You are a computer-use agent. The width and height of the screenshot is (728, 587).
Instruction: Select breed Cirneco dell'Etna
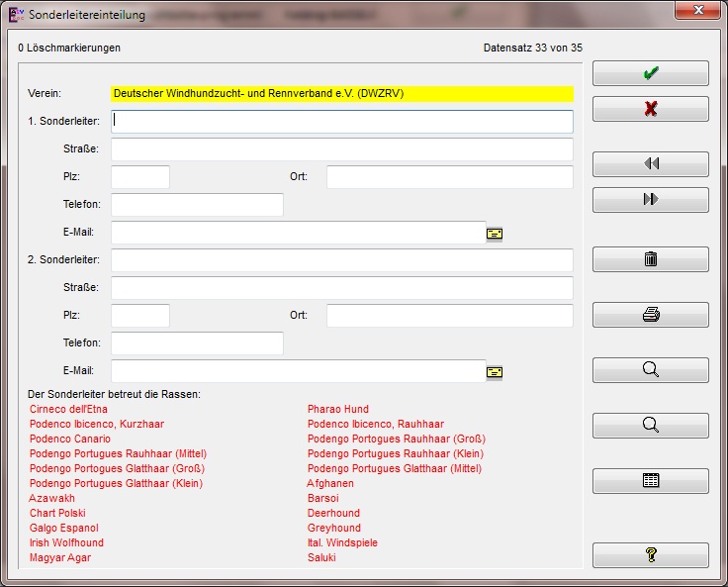click(x=68, y=409)
